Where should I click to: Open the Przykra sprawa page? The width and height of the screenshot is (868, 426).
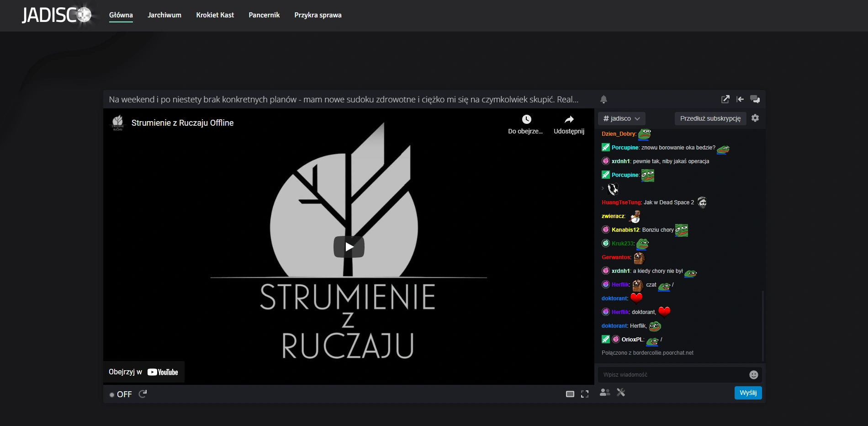[x=318, y=15]
